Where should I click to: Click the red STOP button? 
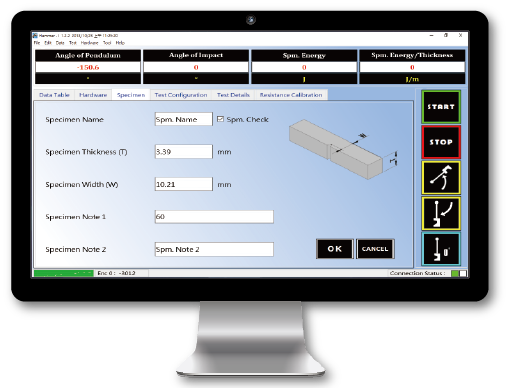click(x=441, y=142)
